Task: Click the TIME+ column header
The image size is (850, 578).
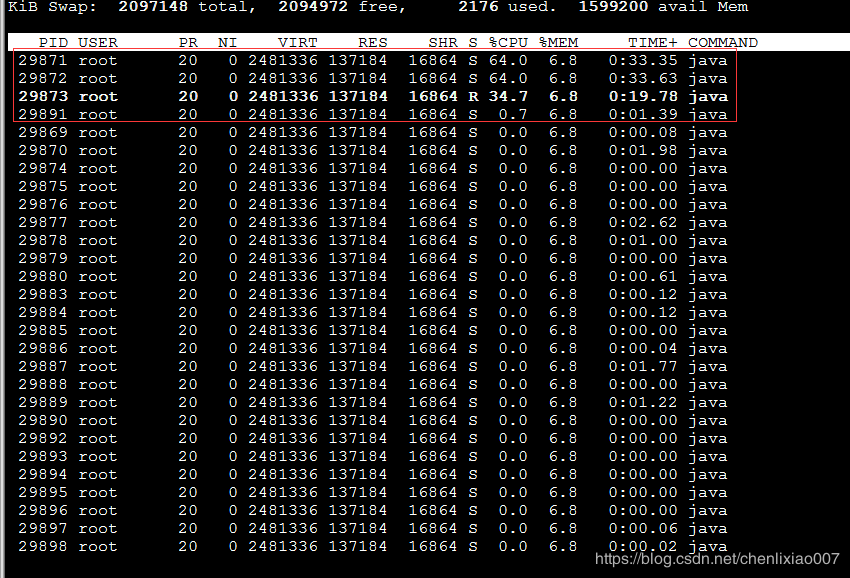Action: tap(653, 42)
